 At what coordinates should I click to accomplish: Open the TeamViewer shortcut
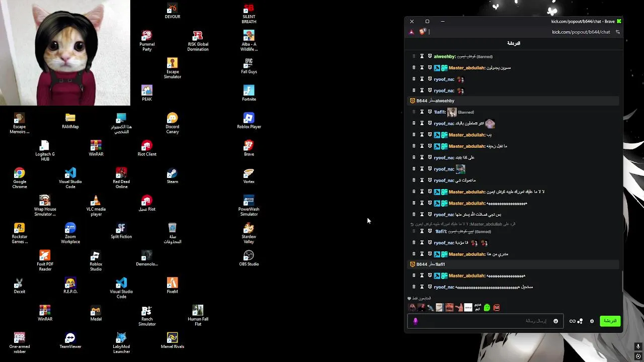(70, 341)
